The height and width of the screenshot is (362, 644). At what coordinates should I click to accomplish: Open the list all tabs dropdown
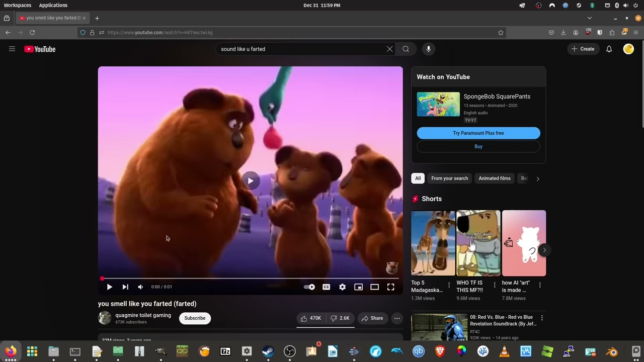[x=590, y=18]
